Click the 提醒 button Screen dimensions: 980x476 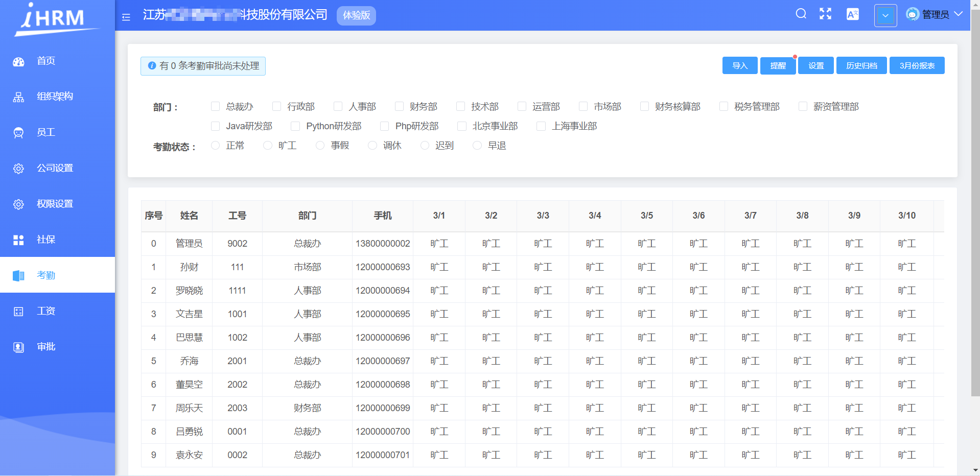click(778, 65)
